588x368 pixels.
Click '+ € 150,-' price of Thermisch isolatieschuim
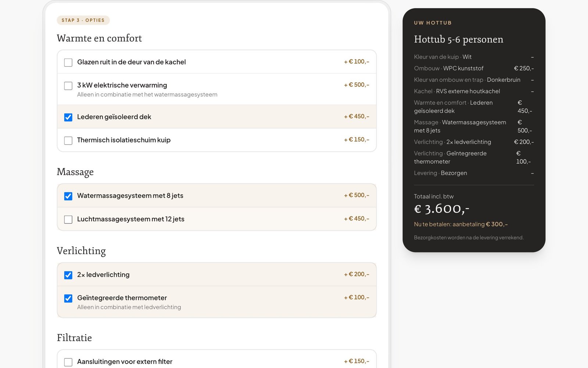point(356,139)
